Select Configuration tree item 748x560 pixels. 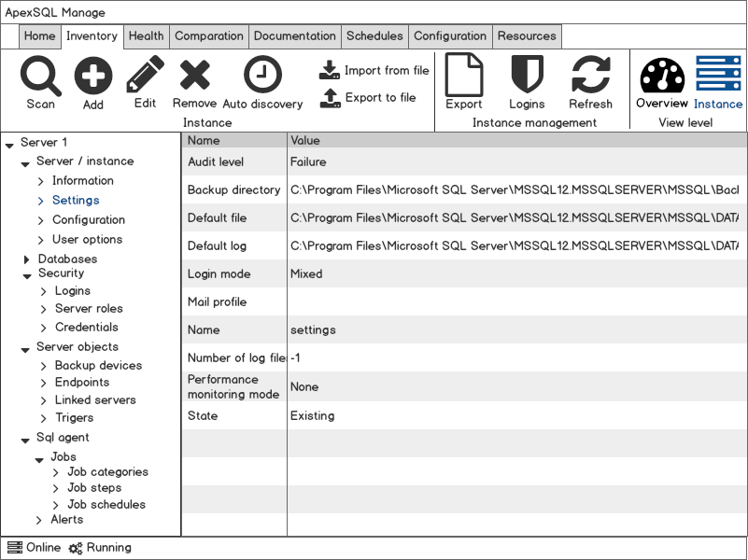click(x=89, y=219)
